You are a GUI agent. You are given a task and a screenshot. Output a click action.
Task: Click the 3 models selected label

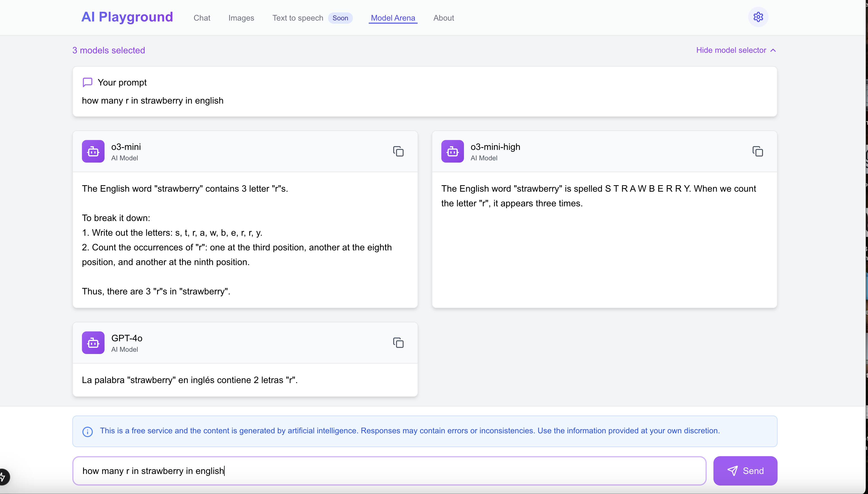click(109, 50)
